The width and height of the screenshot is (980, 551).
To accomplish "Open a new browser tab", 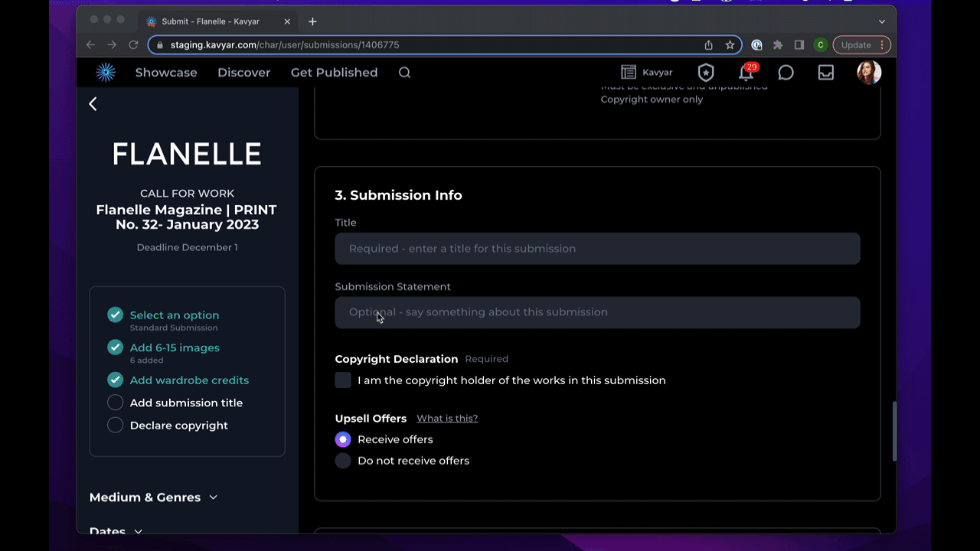I will pos(312,21).
